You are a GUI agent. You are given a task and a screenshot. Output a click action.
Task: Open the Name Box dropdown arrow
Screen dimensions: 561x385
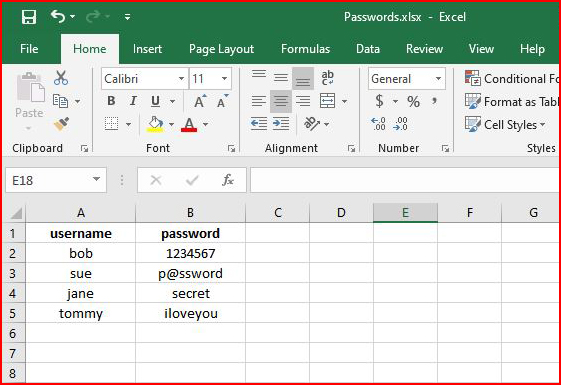tap(96, 179)
